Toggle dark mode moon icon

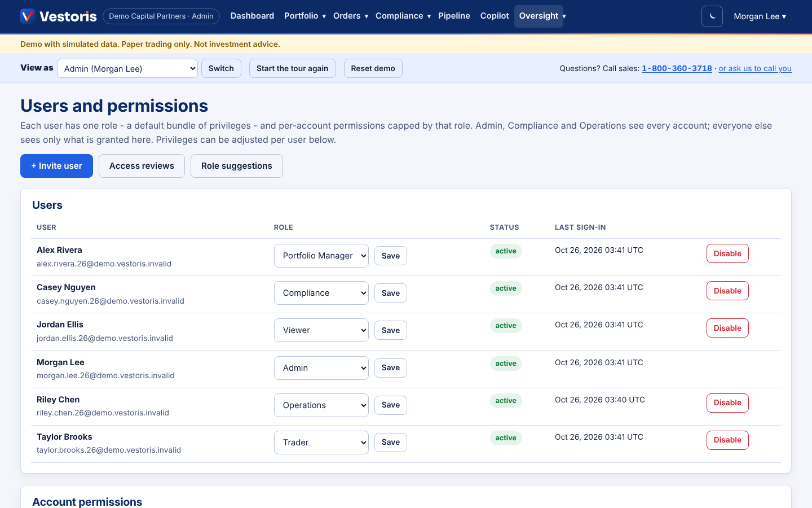(x=712, y=16)
